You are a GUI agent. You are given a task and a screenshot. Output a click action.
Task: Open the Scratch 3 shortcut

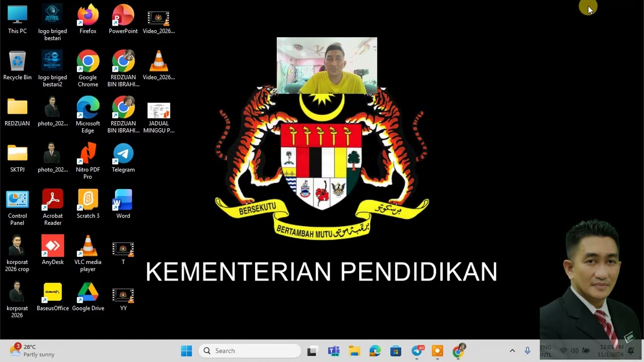coord(88,204)
